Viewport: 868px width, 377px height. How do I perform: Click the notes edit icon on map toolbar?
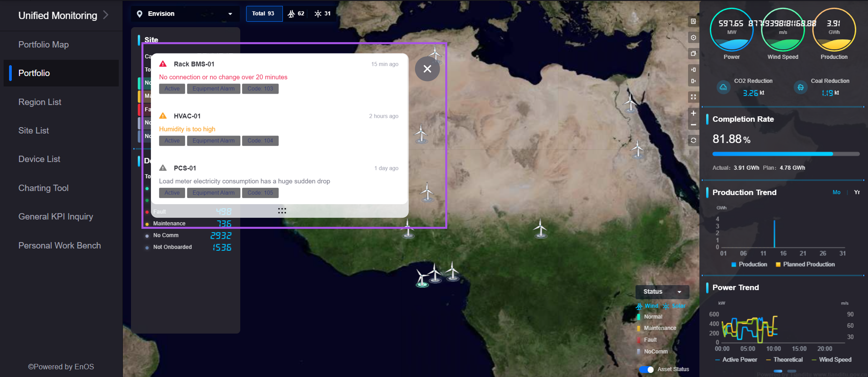(x=693, y=21)
